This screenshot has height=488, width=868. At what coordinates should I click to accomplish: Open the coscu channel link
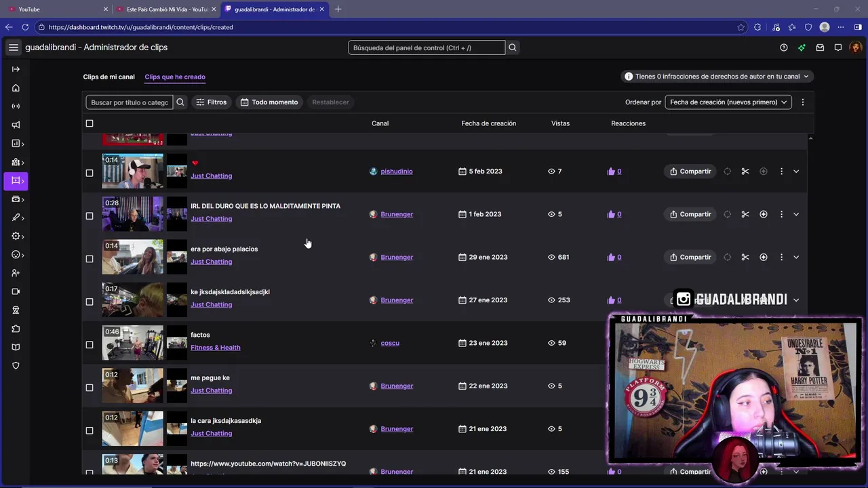[x=390, y=343]
